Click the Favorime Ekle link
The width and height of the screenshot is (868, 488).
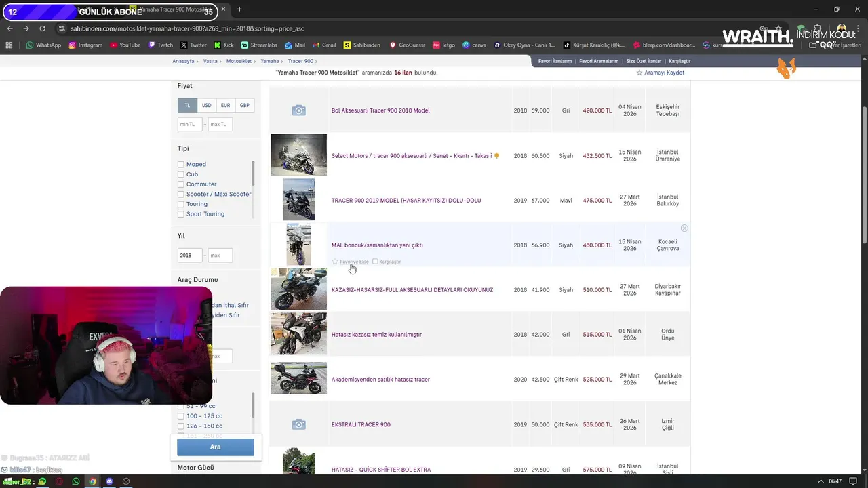click(354, 262)
